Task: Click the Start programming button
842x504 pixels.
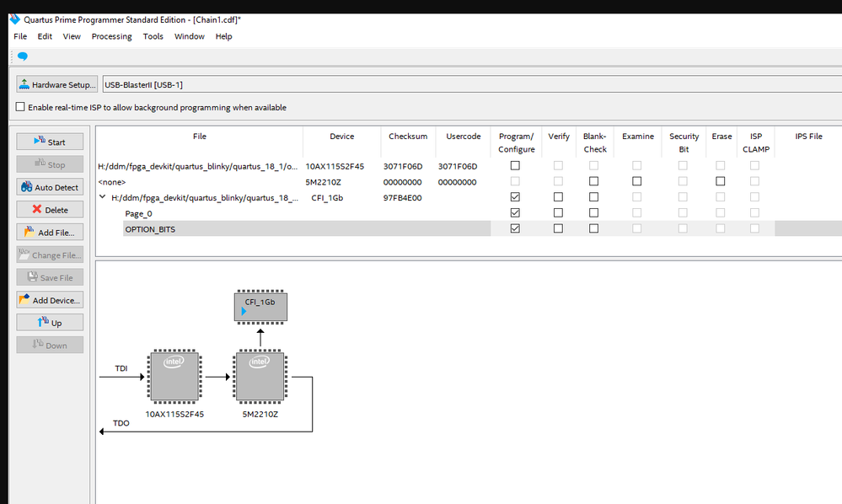Action: coord(50,142)
